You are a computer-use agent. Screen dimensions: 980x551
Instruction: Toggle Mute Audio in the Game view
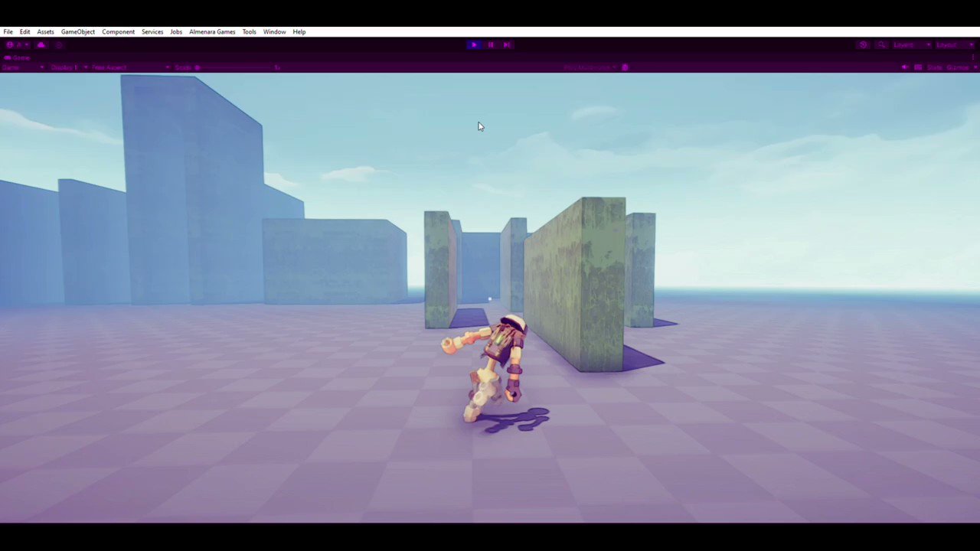pyautogui.click(x=904, y=67)
